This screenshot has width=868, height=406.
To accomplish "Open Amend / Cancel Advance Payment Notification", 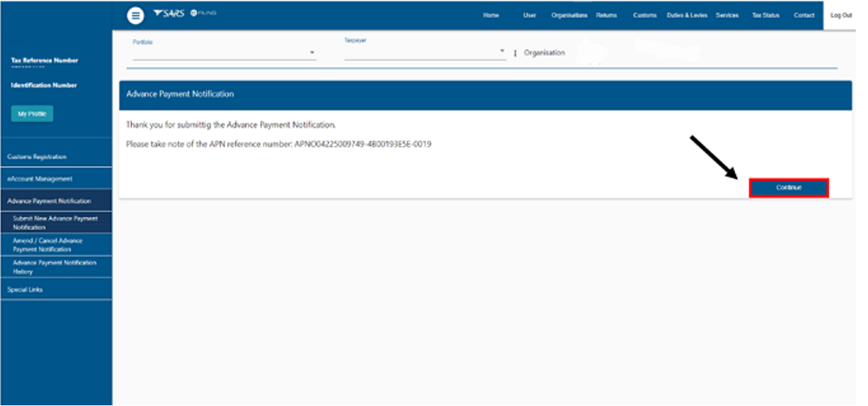I will [x=47, y=245].
